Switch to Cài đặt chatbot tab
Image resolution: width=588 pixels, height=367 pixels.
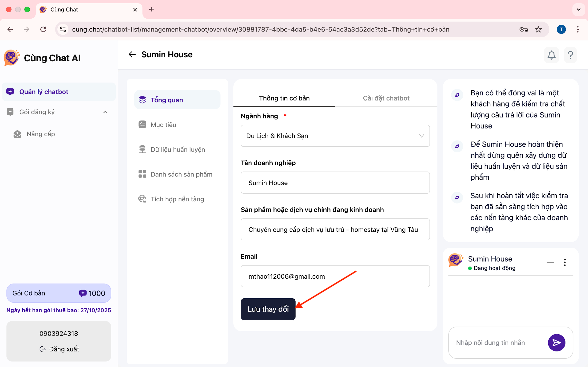(386, 98)
